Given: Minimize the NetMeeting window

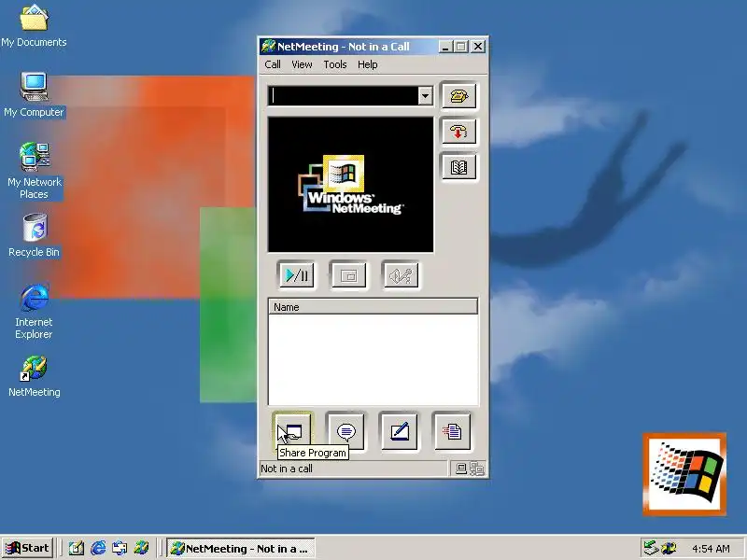Looking at the screenshot, I should point(445,47).
